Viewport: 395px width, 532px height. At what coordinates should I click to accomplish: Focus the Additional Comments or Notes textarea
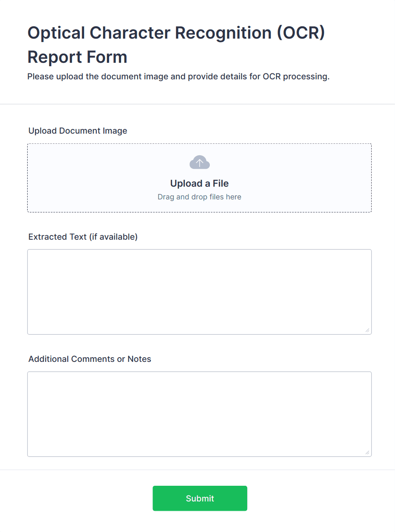(199, 414)
